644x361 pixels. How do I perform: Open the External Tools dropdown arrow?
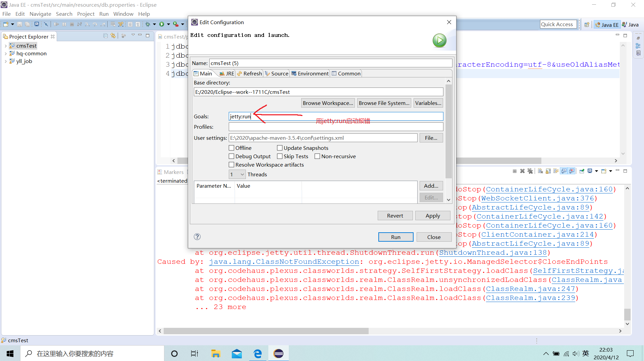(x=182, y=24)
